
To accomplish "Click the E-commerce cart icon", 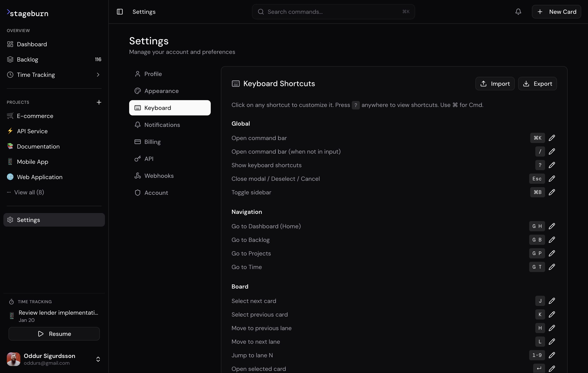I will pos(10,116).
